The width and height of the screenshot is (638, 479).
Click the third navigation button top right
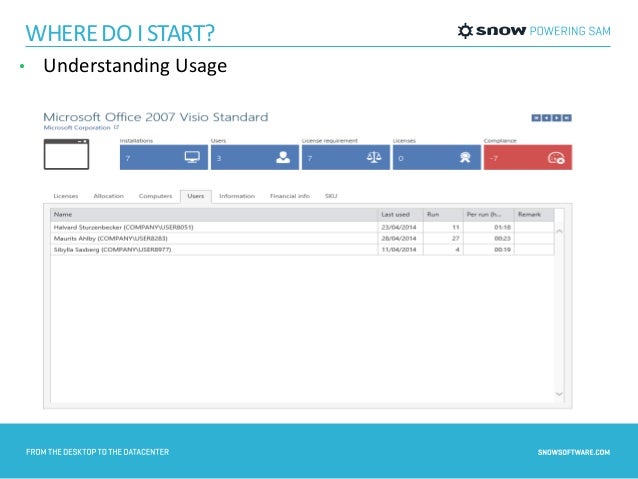tap(557, 118)
